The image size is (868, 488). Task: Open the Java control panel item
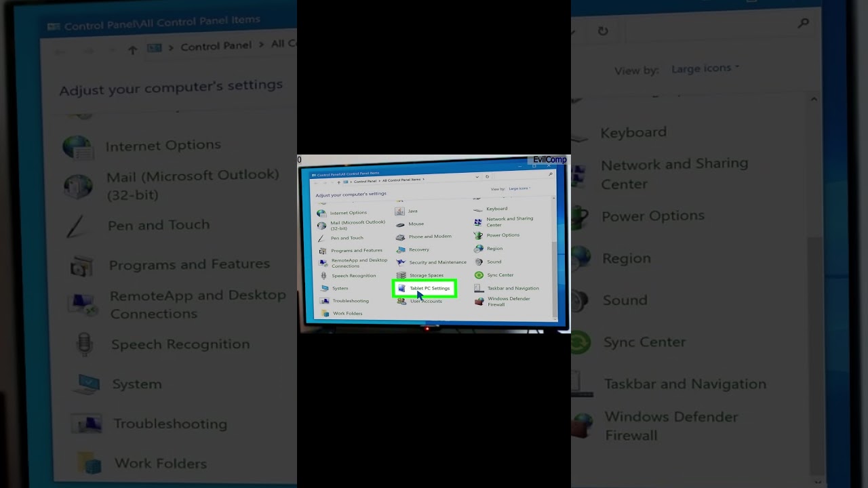(408, 211)
